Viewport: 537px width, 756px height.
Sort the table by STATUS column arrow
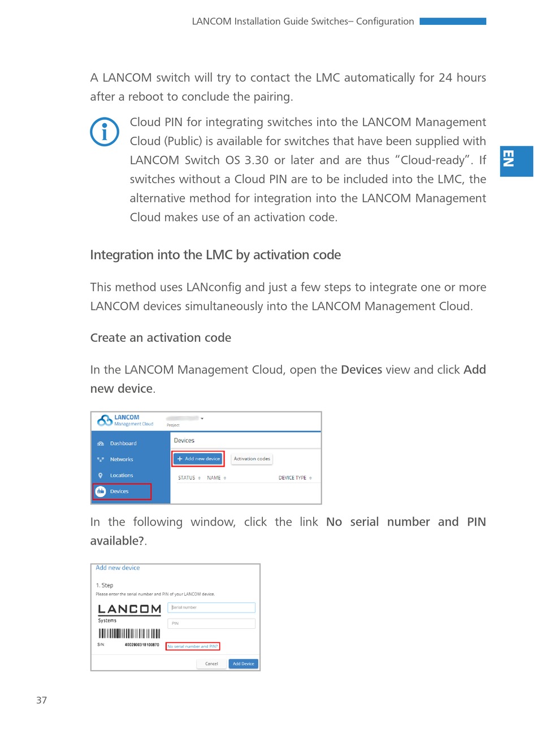pyautogui.click(x=199, y=478)
